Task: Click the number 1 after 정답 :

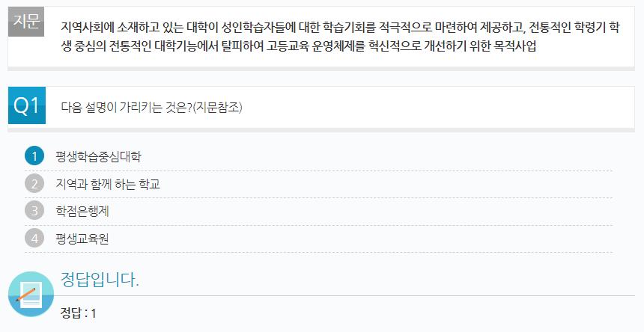Action: pyautogui.click(x=94, y=313)
